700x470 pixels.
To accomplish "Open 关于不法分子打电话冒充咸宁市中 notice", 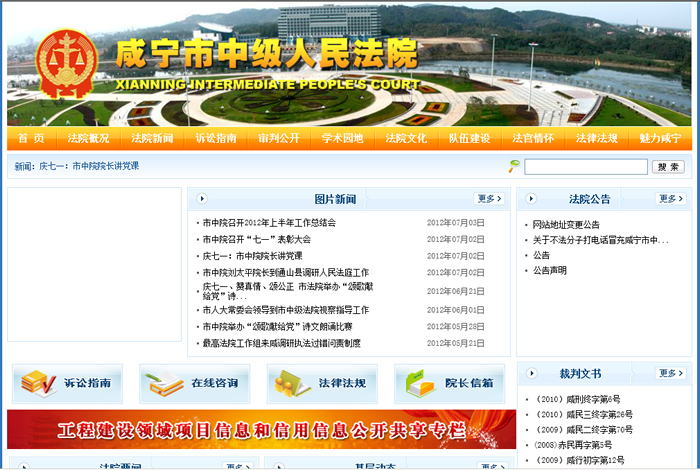I will (600, 240).
